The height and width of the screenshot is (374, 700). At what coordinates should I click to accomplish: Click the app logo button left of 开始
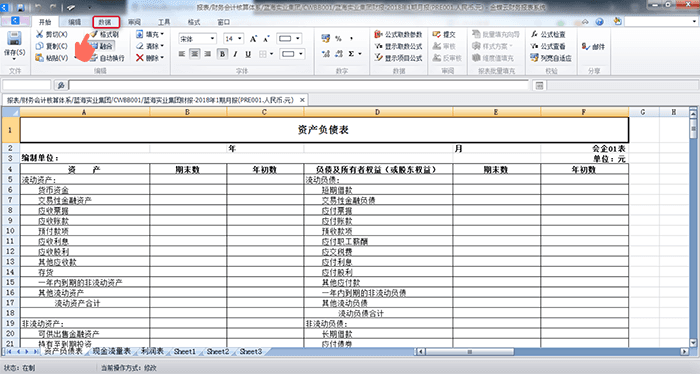pos(15,21)
